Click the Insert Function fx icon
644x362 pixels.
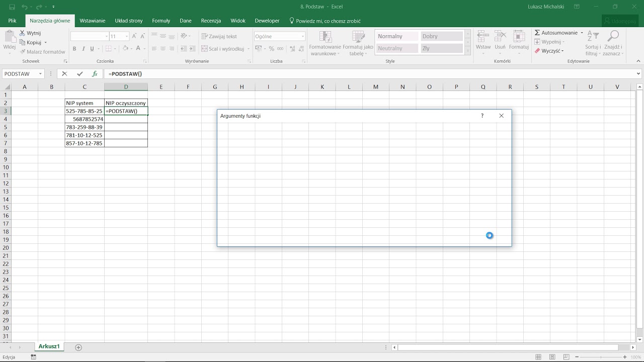click(x=94, y=74)
